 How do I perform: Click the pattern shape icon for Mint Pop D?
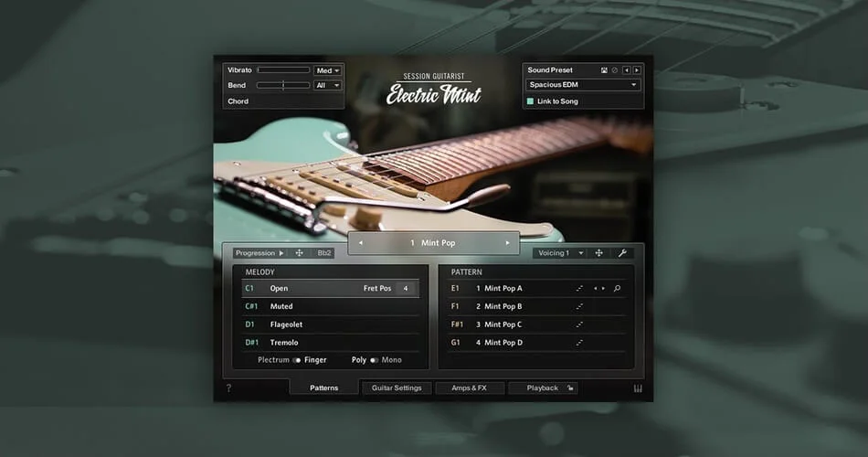(579, 343)
